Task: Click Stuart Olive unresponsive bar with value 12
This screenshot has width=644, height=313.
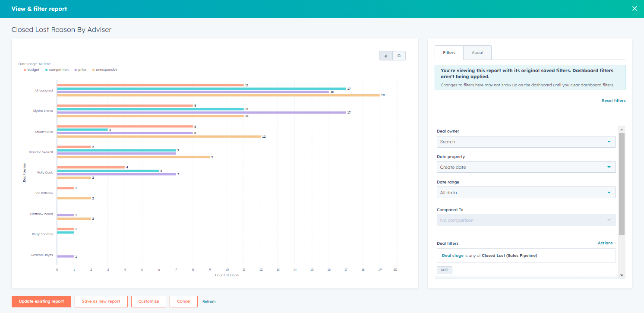Action: click(x=159, y=136)
